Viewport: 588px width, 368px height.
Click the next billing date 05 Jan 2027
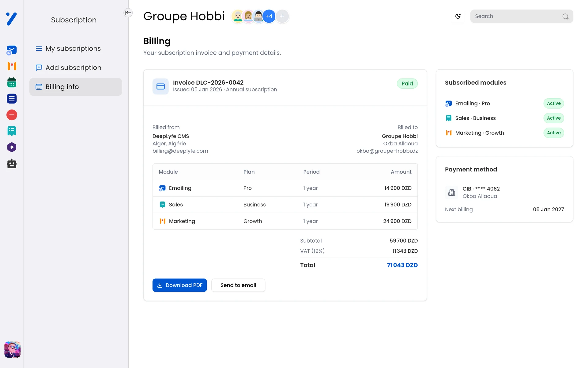coord(548,209)
